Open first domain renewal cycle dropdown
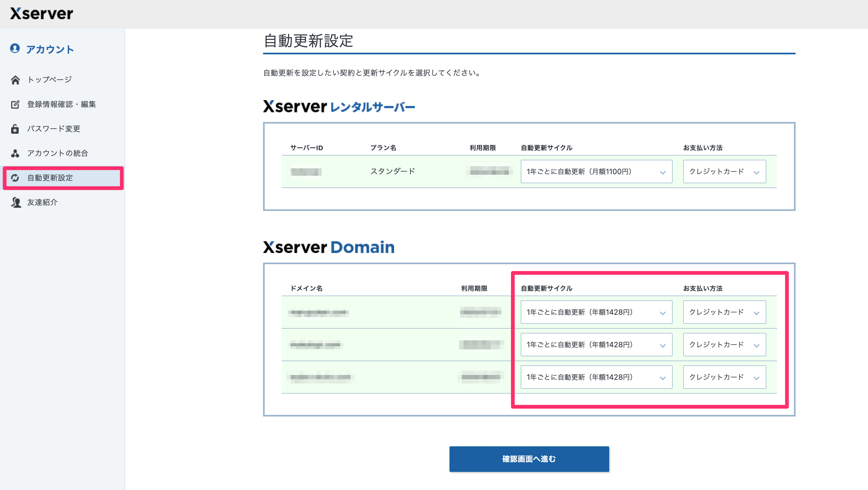Screen dimensions: 868x490 coord(596,312)
